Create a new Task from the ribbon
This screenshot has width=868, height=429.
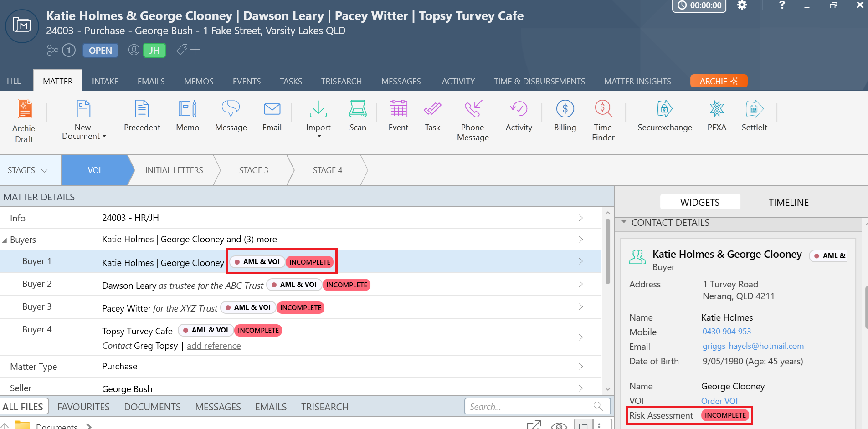coord(432,116)
